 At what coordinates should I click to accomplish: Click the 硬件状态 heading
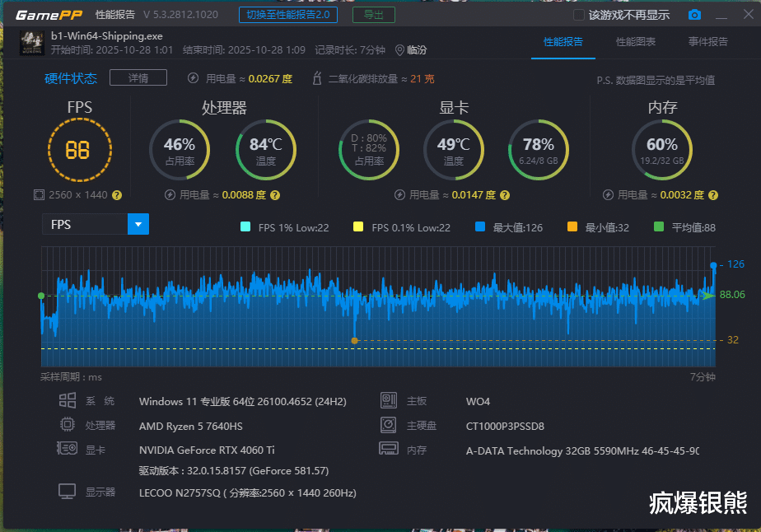(x=71, y=78)
